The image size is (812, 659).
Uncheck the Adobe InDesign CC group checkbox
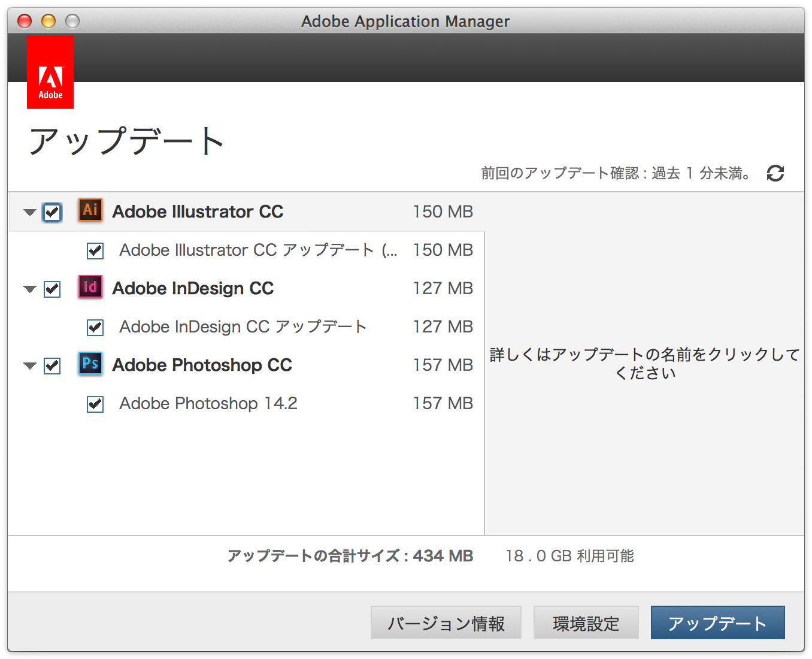[52, 289]
